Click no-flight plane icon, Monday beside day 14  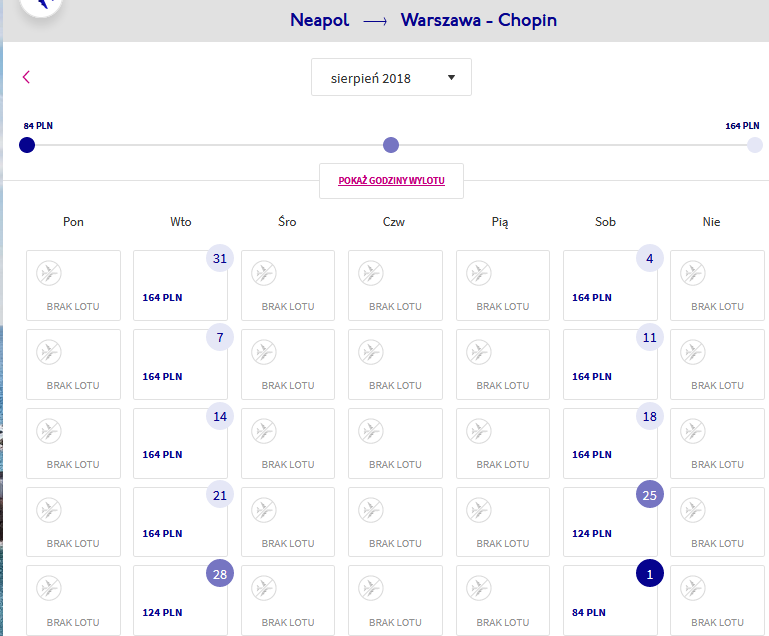(x=49, y=431)
